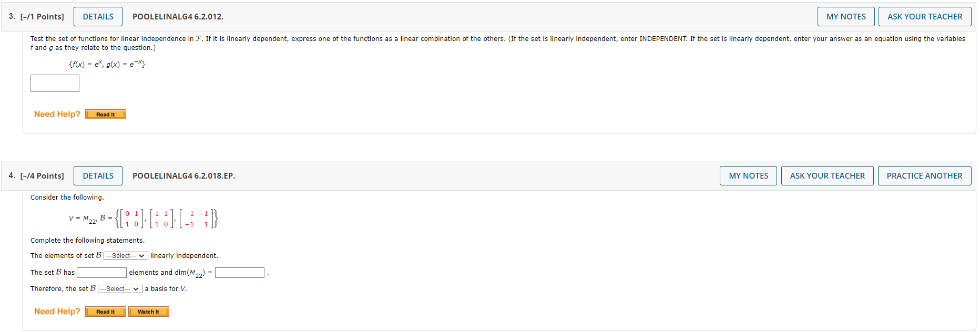Click the Need Help label for question 3
Screen dimensions: 980x332
click(57, 114)
